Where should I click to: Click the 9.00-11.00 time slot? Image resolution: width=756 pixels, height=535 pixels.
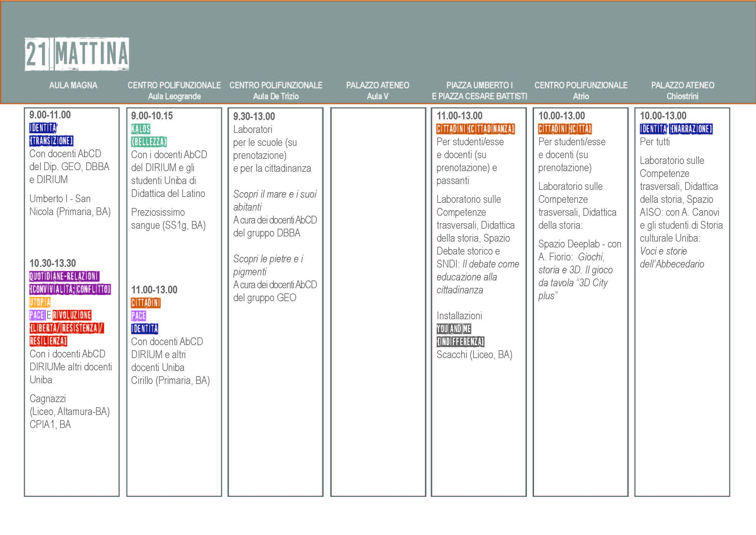(50, 115)
